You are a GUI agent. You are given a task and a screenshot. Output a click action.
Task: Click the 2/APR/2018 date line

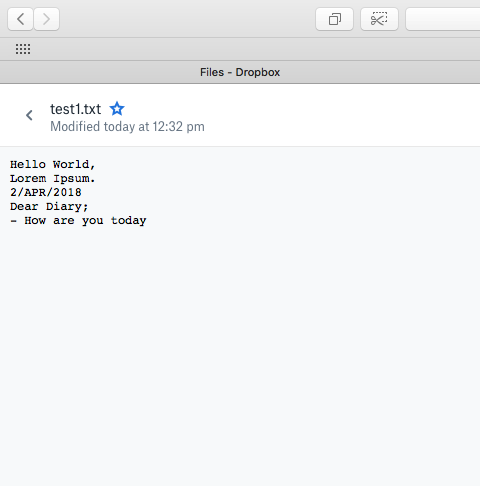point(46,192)
